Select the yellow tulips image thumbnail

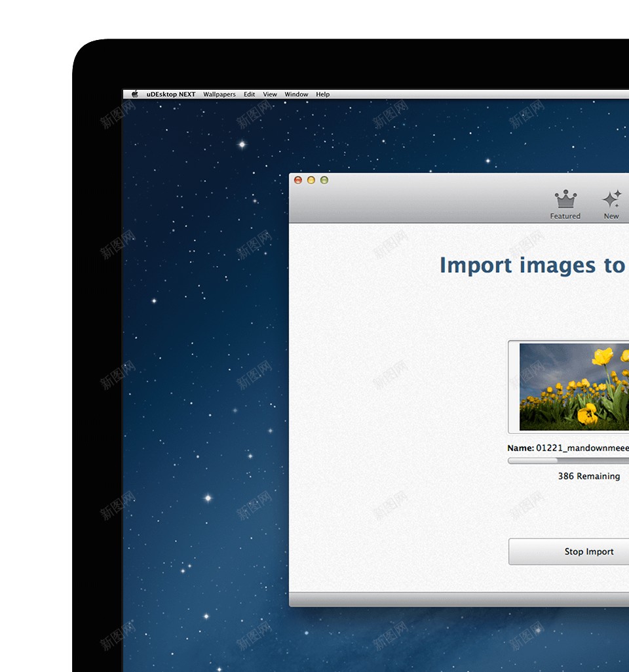(x=574, y=387)
